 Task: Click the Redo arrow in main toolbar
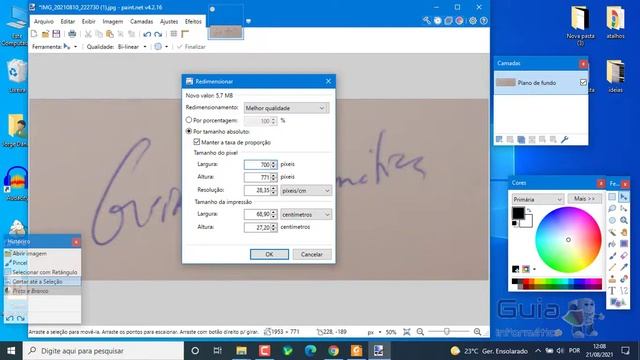click(x=158, y=34)
